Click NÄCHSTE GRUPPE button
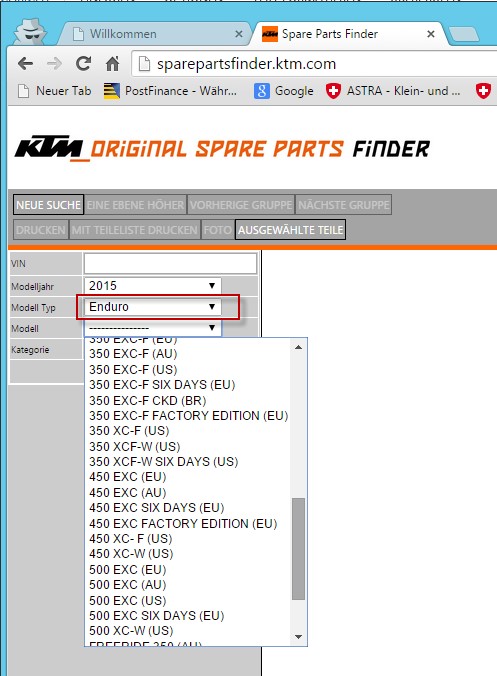The image size is (497, 676). pyautogui.click(x=344, y=205)
